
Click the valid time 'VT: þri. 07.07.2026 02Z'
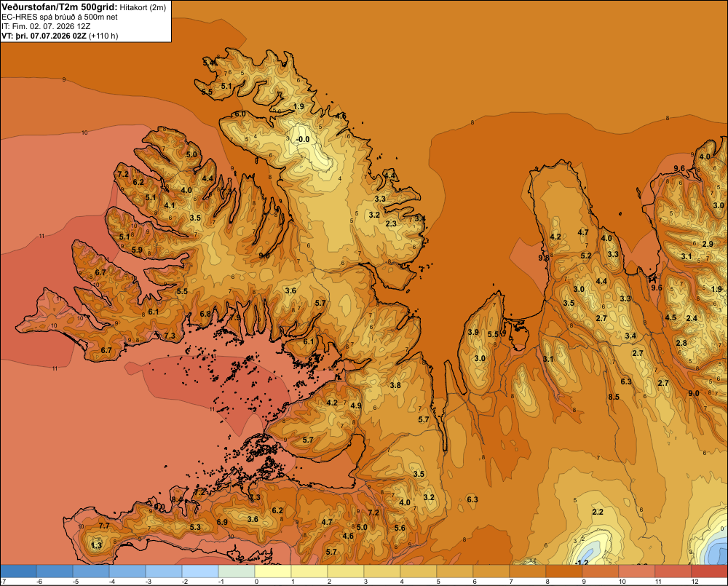pos(44,36)
